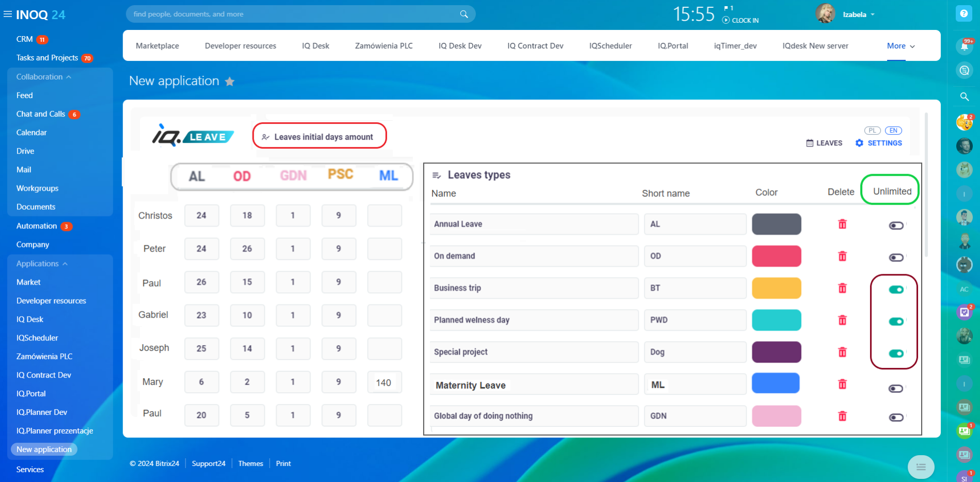Click the Settings gear icon
This screenshot has width=980, height=482.
pos(859,143)
